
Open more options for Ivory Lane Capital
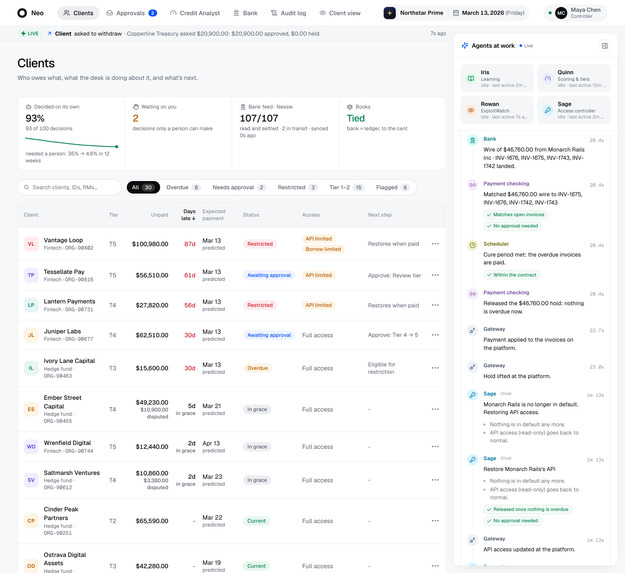pyautogui.click(x=435, y=368)
